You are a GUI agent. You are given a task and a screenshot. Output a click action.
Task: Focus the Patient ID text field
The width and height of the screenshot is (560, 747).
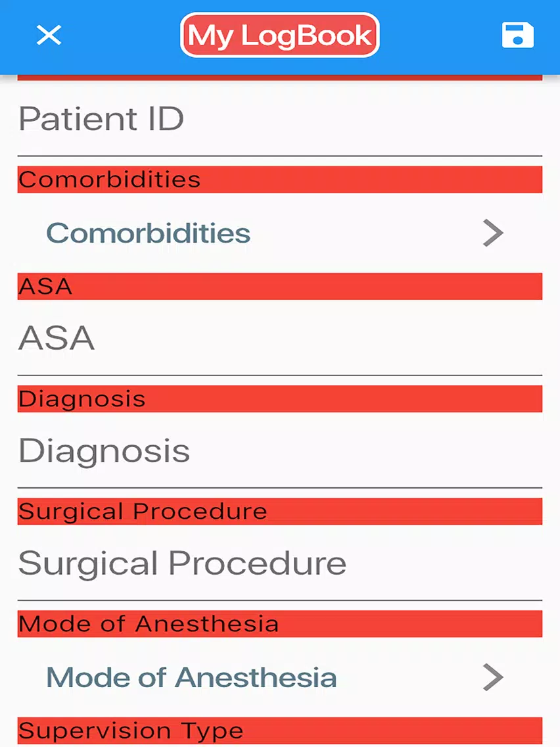tap(279, 118)
